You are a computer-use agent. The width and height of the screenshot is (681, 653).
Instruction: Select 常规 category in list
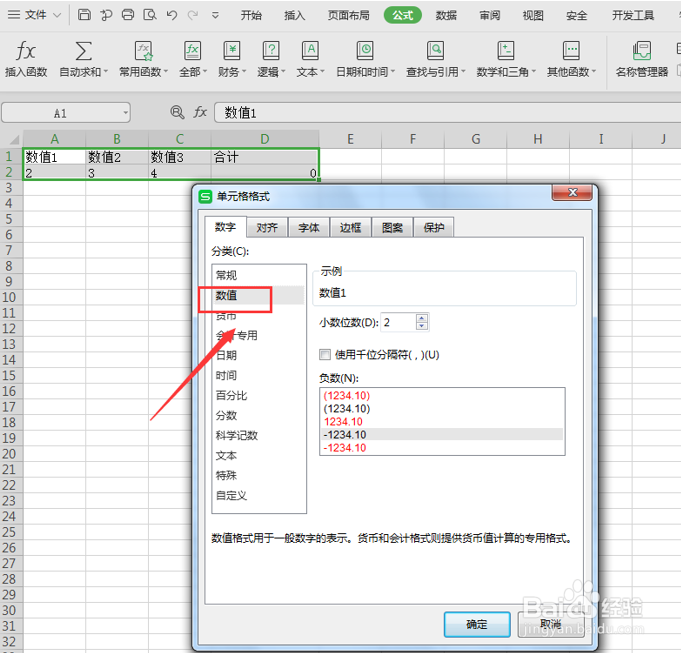[259, 275]
